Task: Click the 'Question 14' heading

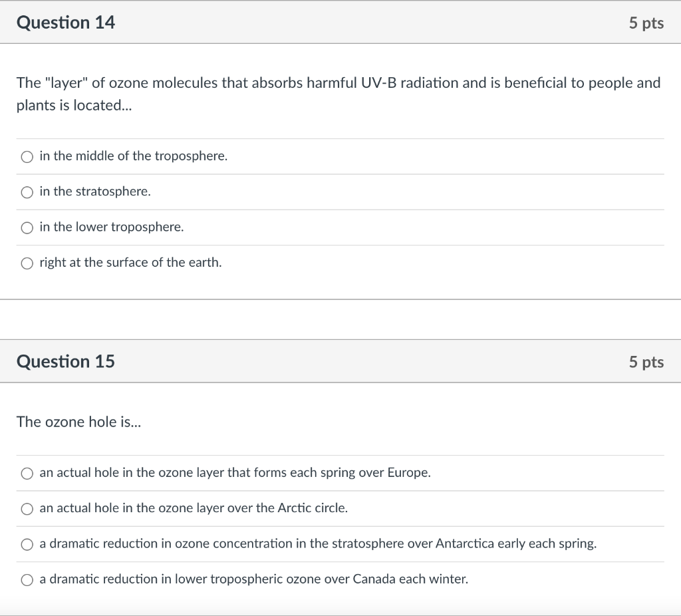Action: pos(66,23)
